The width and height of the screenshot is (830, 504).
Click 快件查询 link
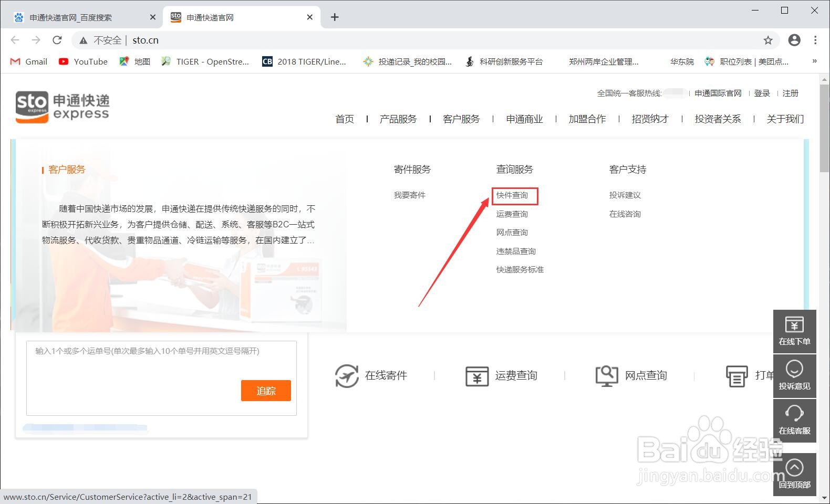click(x=512, y=195)
